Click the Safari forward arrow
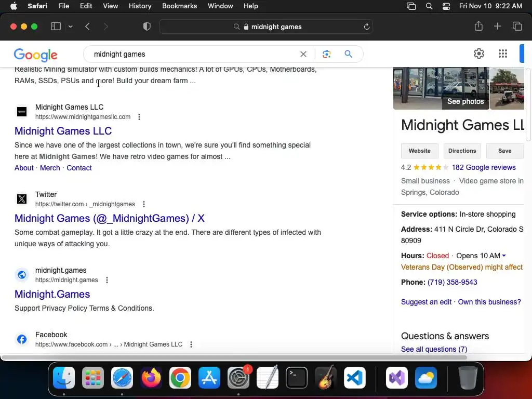532x399 pixels. coord(105,26)
